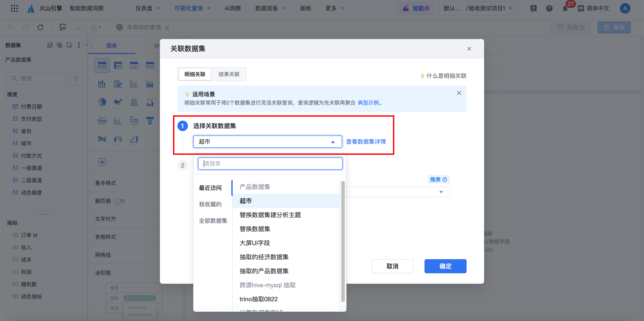Collapse the 超市 dataset dropdown
This screenshot has height=321, width=644.
333,142
